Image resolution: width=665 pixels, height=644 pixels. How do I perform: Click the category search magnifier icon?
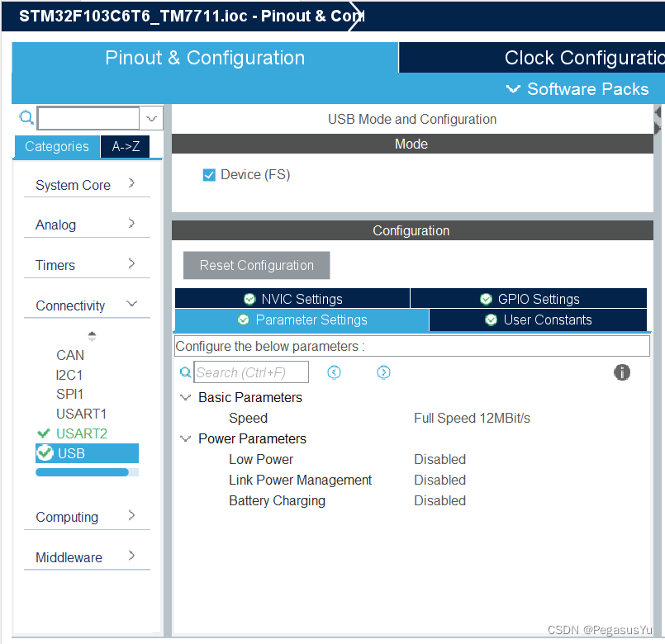tap(26, 117)
